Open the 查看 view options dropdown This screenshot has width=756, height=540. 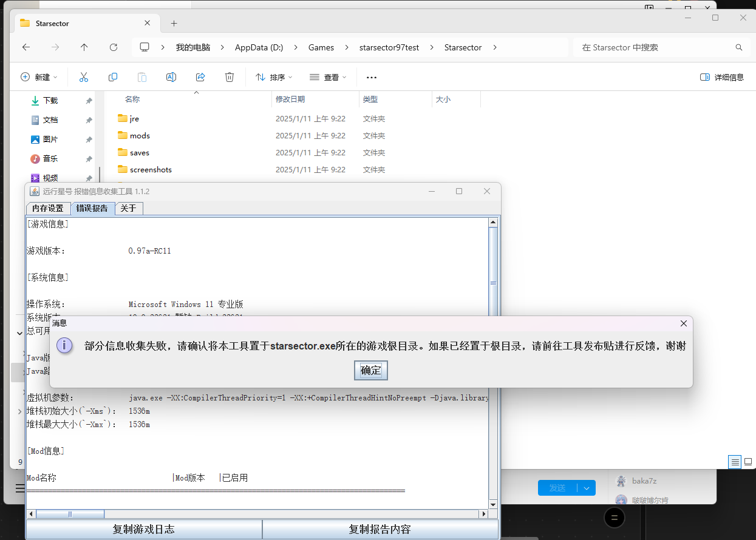point(327,77)
